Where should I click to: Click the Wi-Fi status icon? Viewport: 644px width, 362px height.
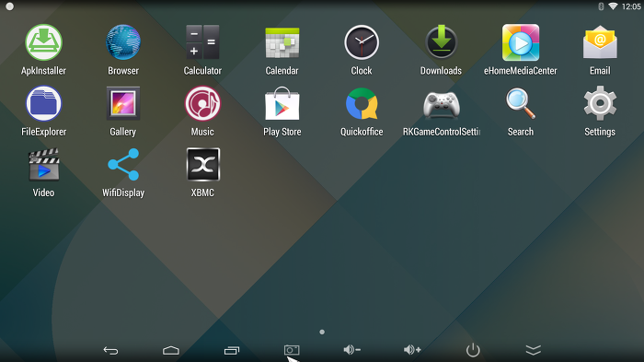pos(613,6)
